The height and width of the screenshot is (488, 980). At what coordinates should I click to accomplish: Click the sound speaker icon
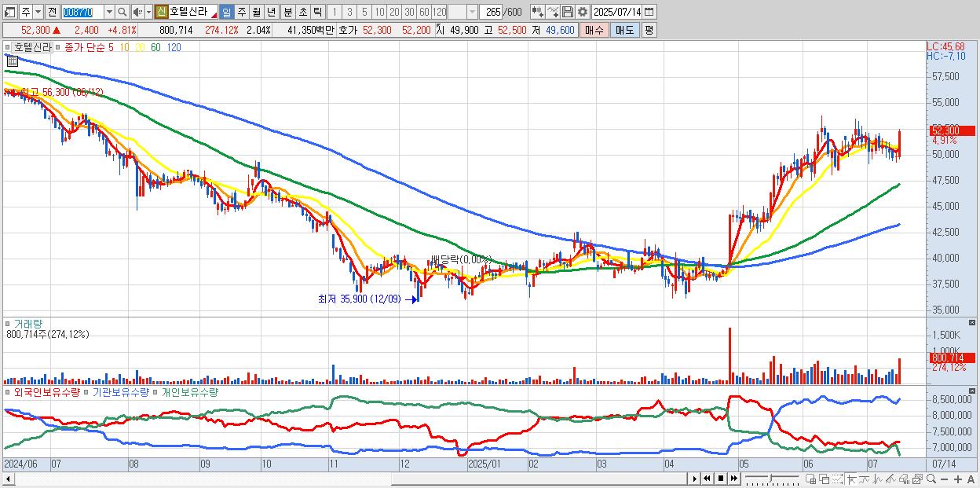(137, 12)
